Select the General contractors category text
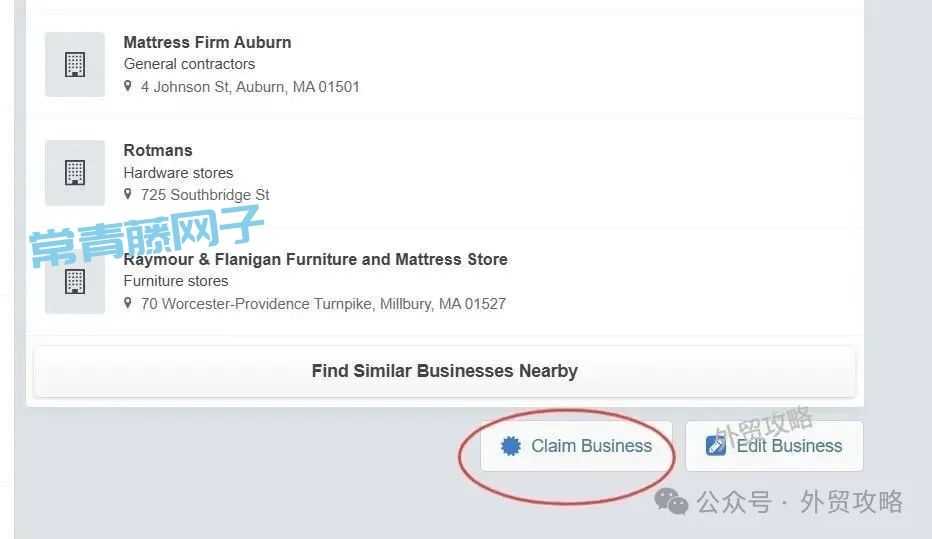Image resolution: width=932 pixels, height=539 pixels. [189, 64]
